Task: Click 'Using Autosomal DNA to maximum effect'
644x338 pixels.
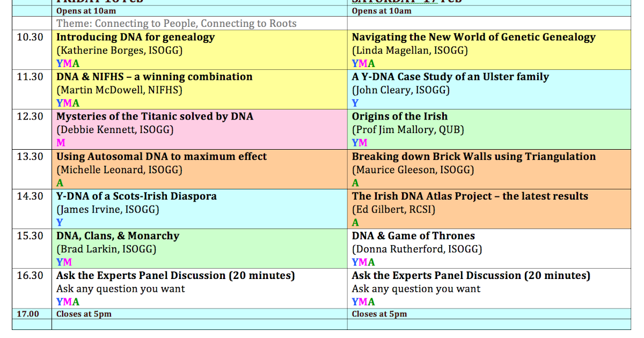Action: click(161, 156)
